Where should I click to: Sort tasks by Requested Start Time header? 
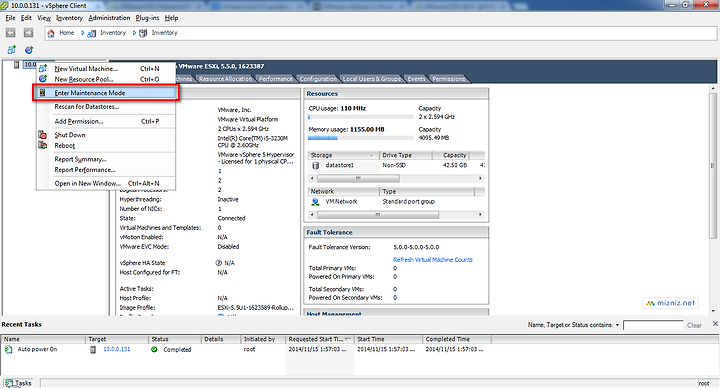(320, 339)
